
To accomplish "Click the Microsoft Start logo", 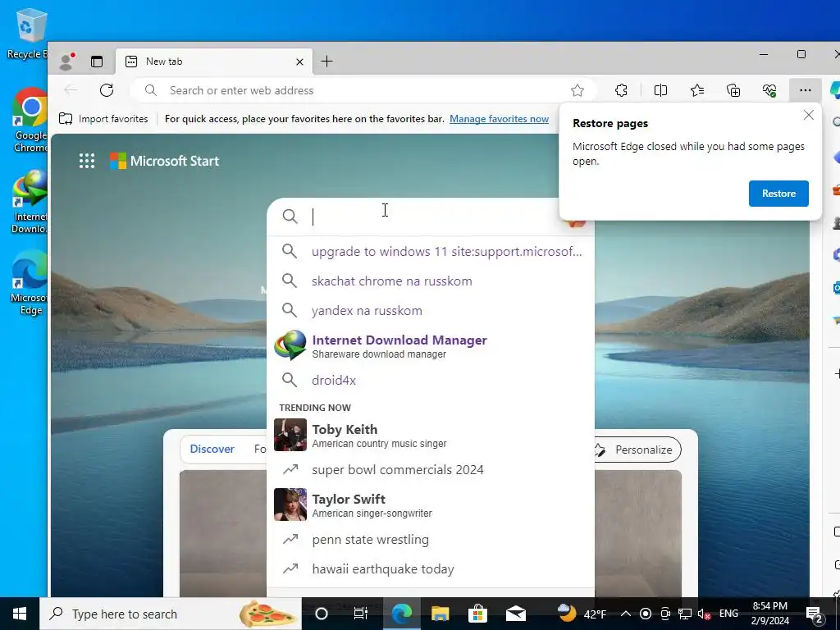I will click(164, 161).
